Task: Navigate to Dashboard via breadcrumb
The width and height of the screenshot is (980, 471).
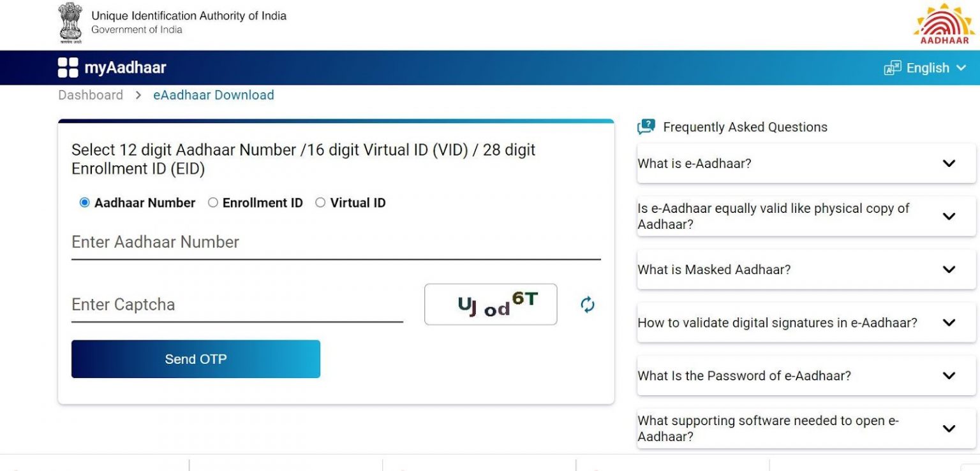Action: [x=90, y=94]
